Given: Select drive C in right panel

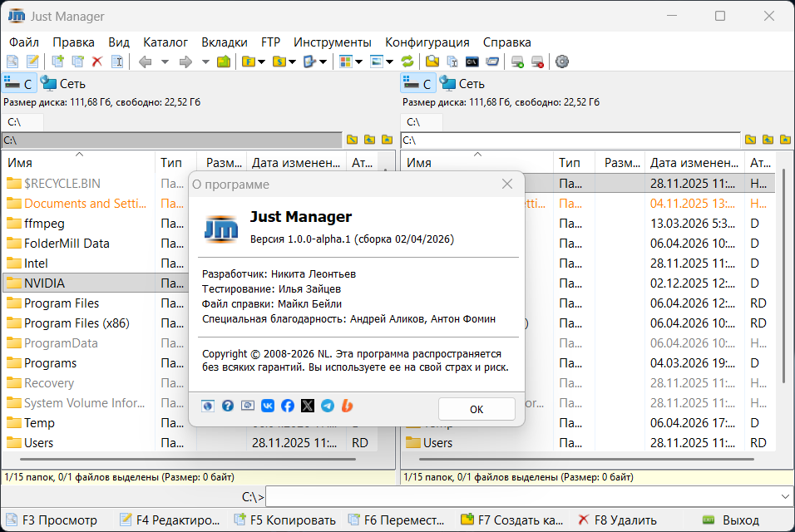Looking at the screenshot, I should tap(418, 83).
